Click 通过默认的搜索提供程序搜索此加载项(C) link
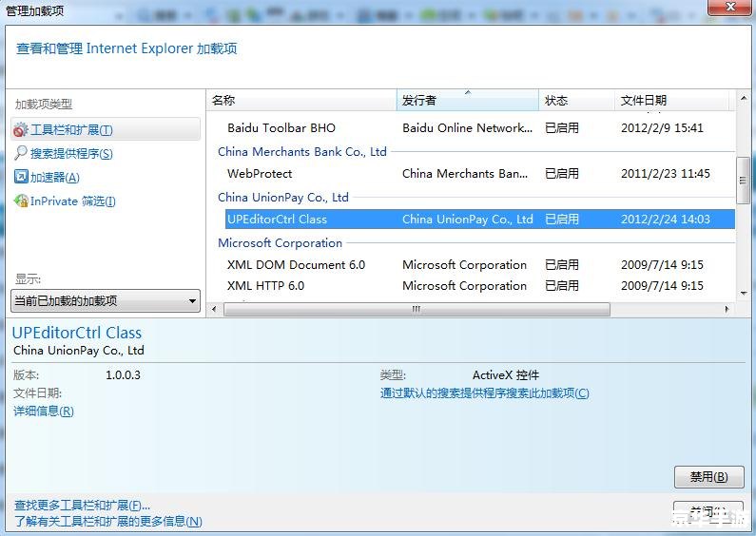 485,393
